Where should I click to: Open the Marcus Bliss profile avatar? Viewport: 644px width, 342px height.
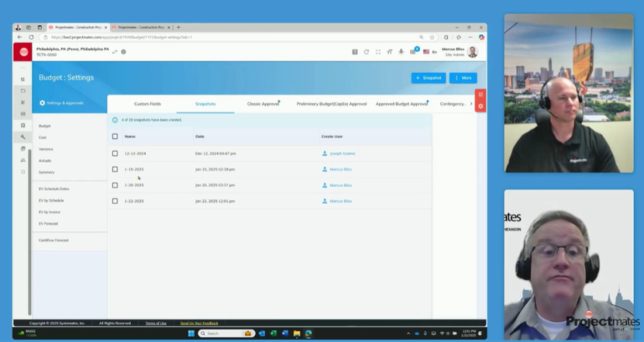pyautogui.click(x=472, y=52)
